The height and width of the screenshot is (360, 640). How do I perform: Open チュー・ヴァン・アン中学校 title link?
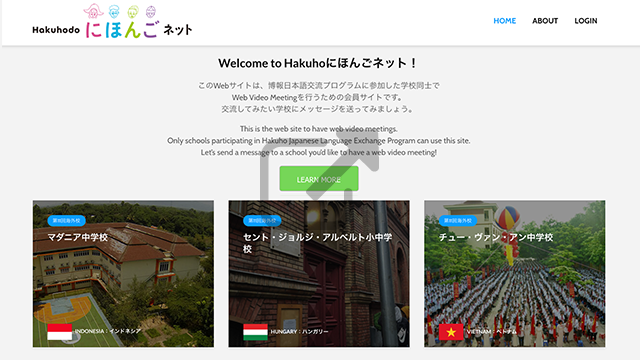pyautogui.click(x=496, y=237)
